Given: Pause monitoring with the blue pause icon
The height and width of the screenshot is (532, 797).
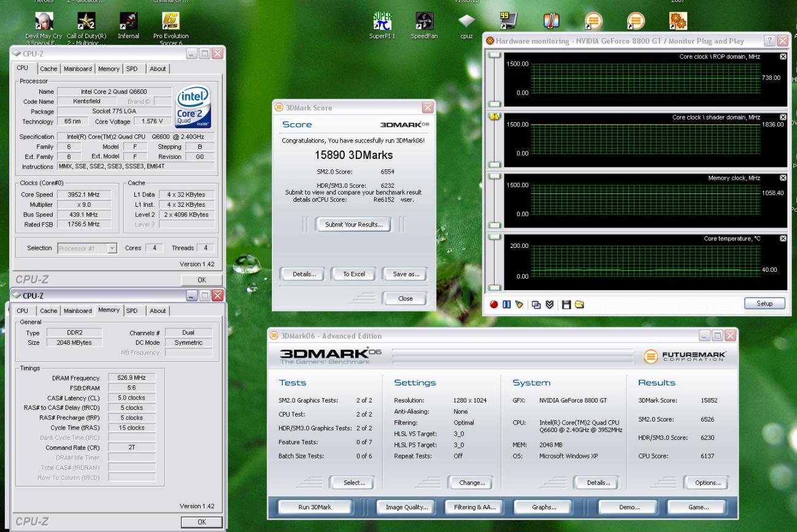Looking at the screenshot, I should point(506,304).
